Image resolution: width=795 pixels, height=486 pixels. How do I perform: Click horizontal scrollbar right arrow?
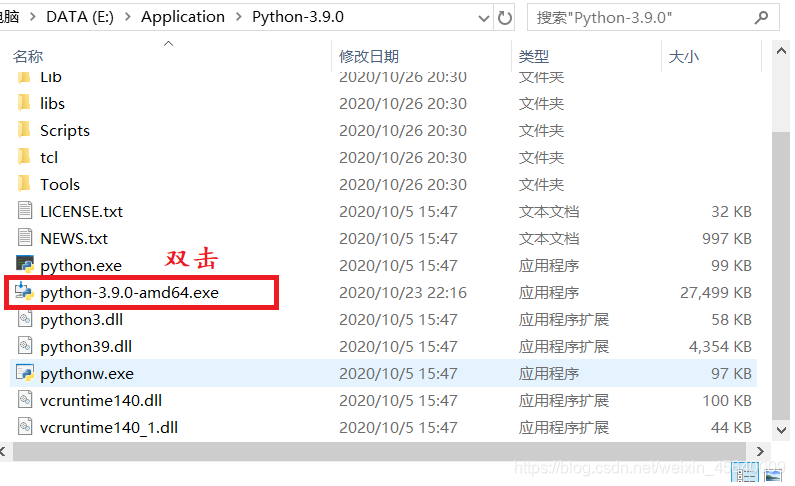click(760, 451)
